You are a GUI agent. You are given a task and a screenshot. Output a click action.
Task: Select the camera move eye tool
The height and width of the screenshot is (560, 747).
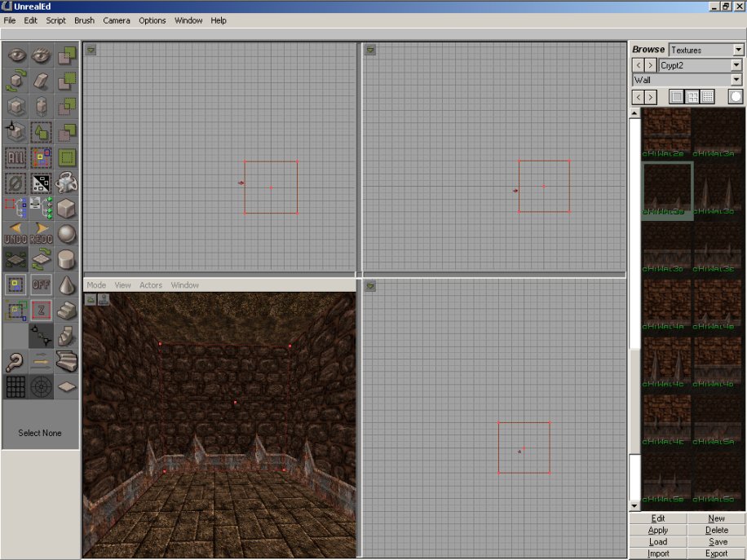15,55
